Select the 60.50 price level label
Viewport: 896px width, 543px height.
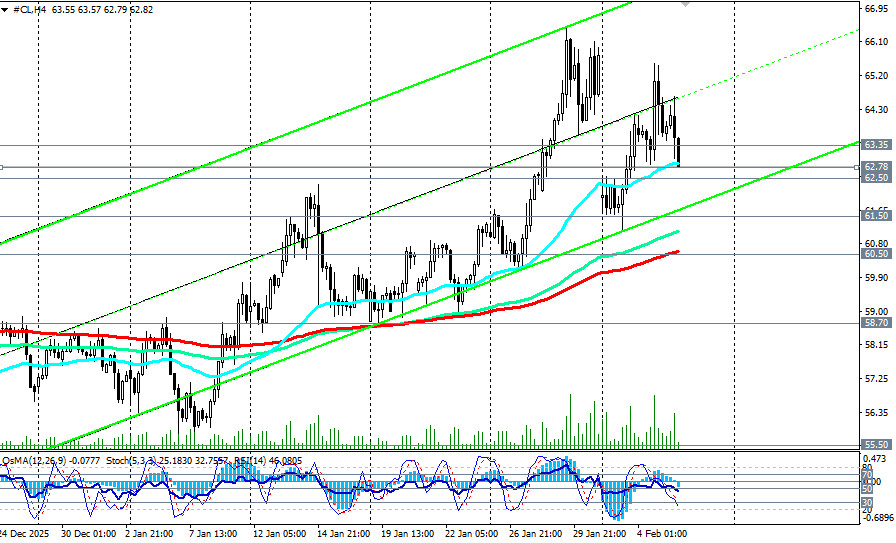(877, 254)
